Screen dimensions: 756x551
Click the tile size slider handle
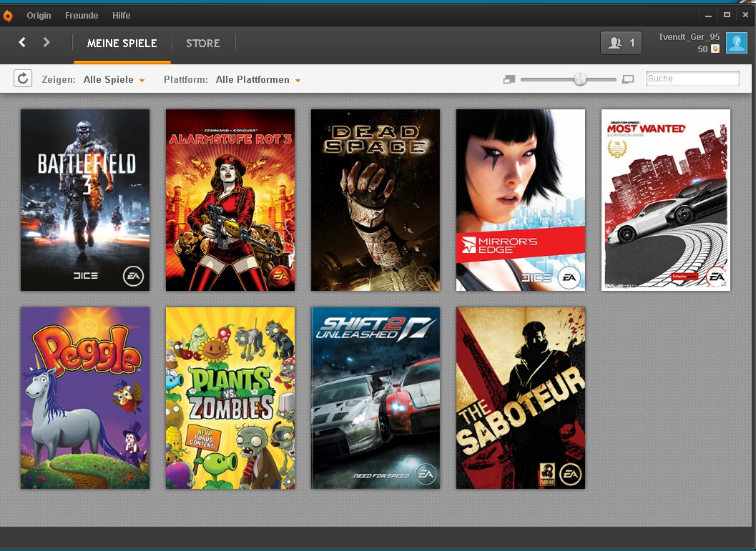[x=580, y=79]
